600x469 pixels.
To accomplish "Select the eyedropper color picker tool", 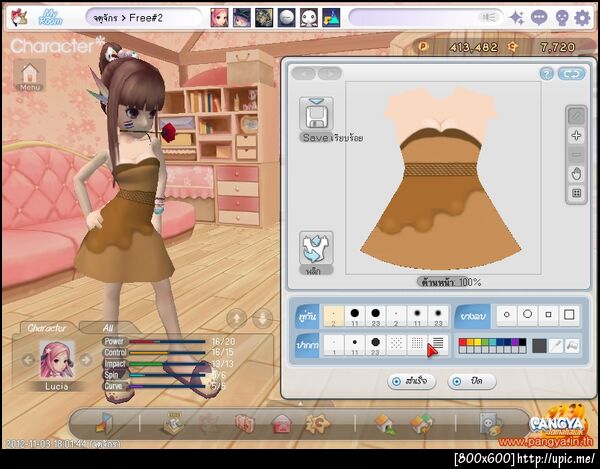I will (x=556, y=346).
